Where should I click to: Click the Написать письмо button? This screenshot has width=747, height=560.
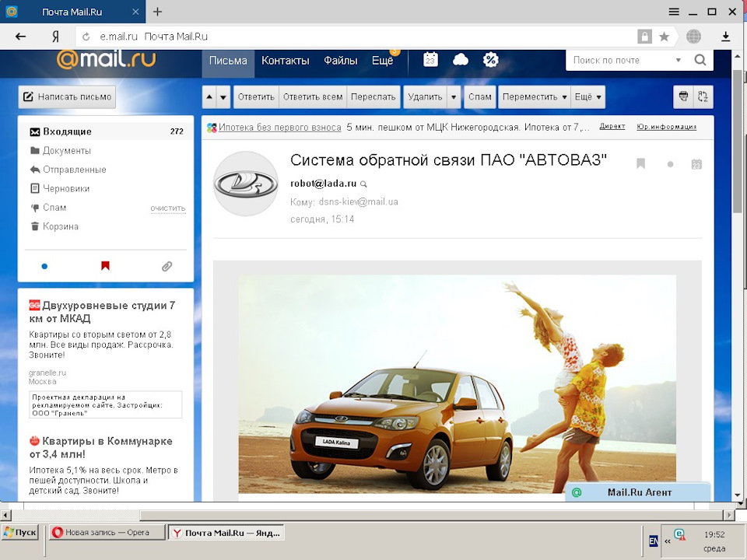coord(67,96)
